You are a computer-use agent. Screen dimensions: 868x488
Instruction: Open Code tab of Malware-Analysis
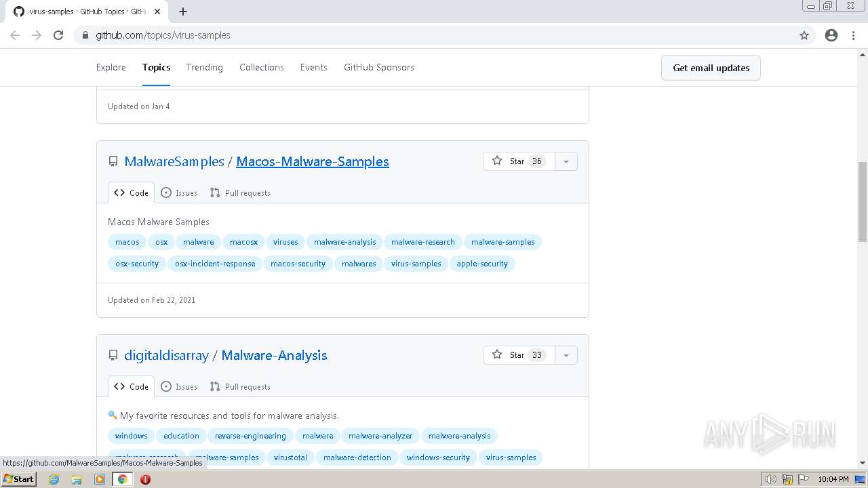131,387
